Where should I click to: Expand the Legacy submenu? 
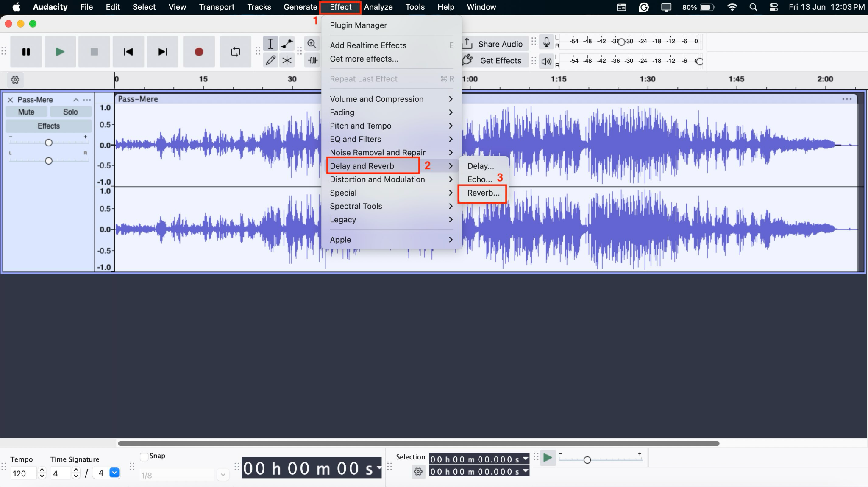(392, 220)
